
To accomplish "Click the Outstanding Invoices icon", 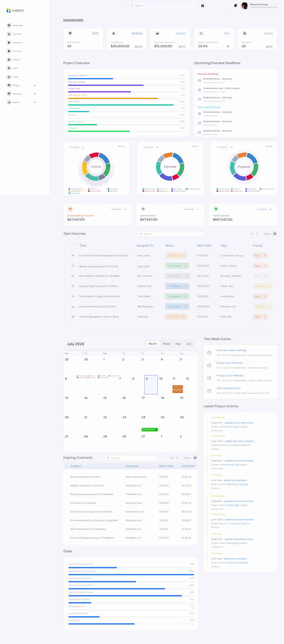I will pyautogui.click(x=70, y=209).
